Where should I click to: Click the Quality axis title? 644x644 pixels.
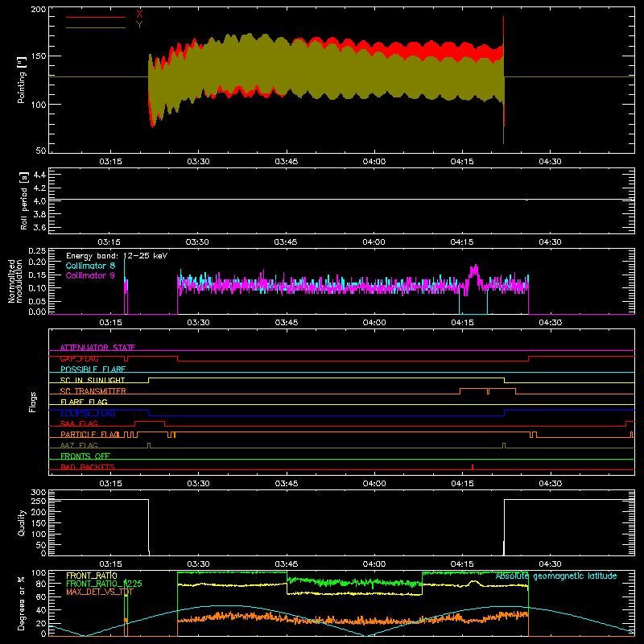tap(22, 522)
